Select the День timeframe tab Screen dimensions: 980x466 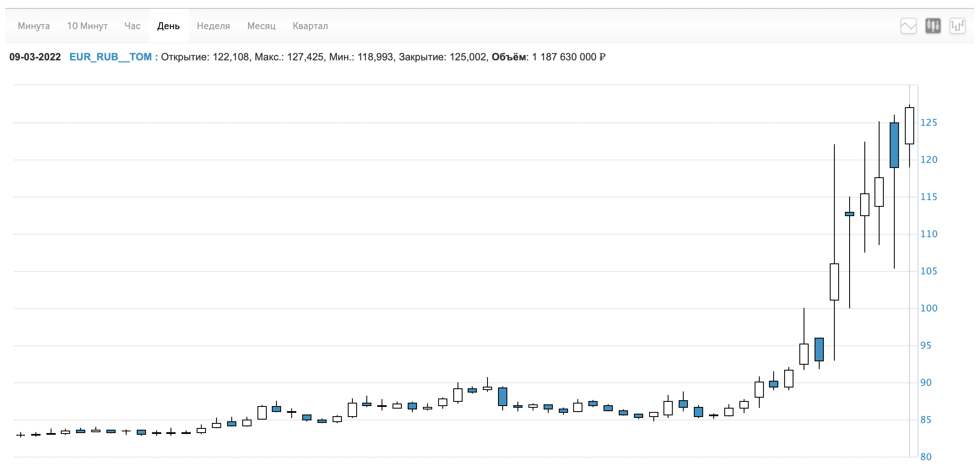(168, 26)
